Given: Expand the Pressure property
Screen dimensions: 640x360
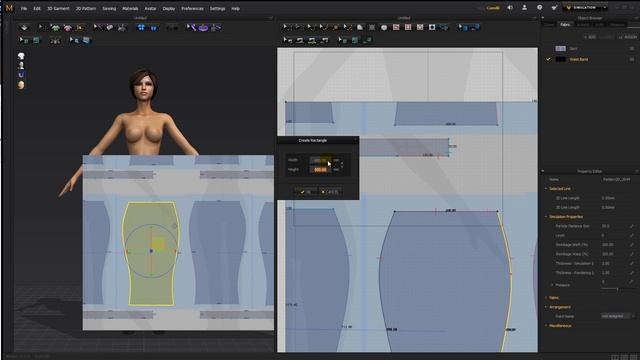Looking at the screenshot, I should point(552,285).
